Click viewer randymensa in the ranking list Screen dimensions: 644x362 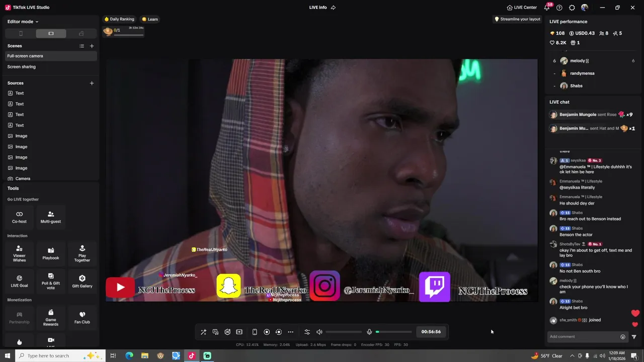(x=594, y=73)
